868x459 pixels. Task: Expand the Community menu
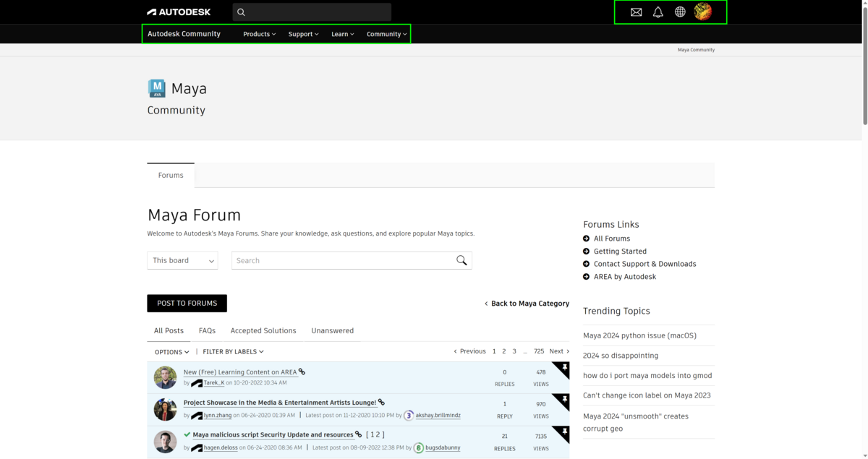coord(387,34)
